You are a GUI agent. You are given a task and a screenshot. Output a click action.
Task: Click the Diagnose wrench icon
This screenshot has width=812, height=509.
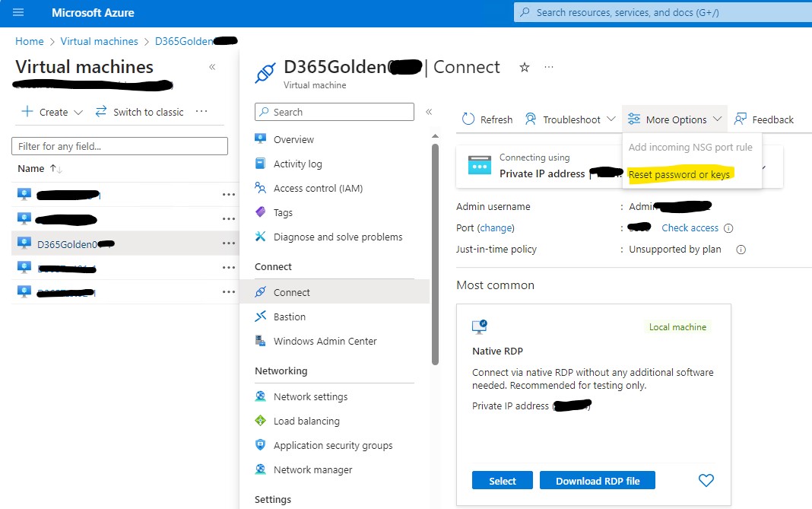pyautogui.click(x=261, y=237)
